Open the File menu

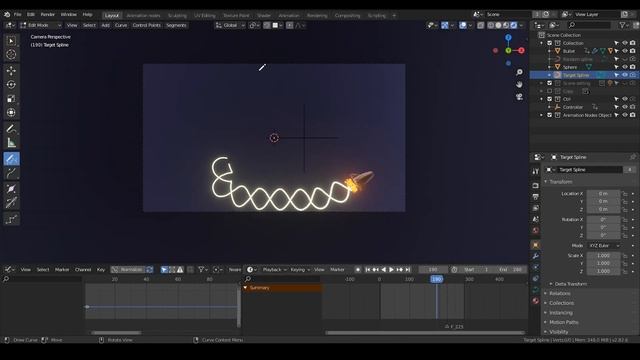18,14
